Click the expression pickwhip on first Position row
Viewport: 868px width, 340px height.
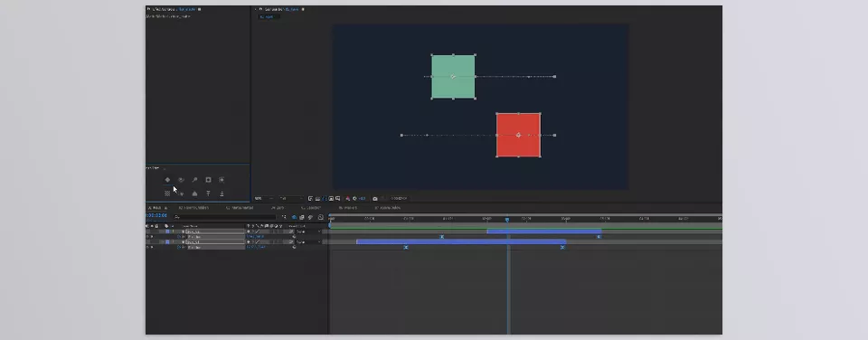294,236
